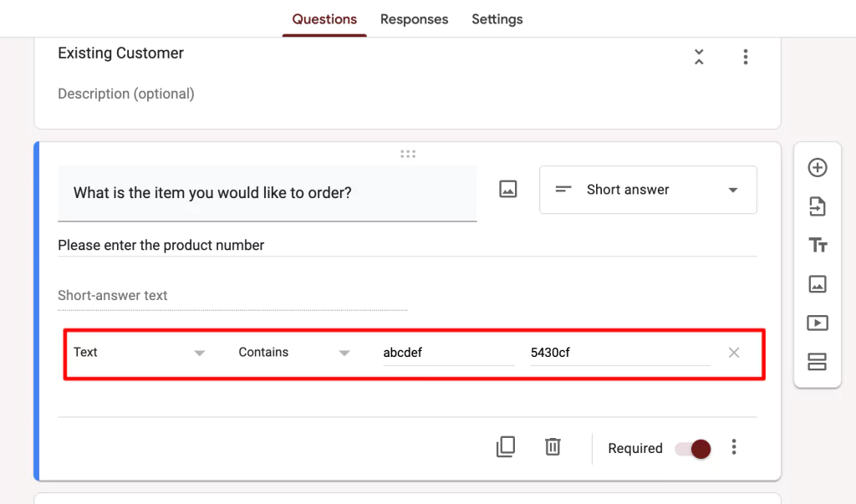Toggle the Required switch
The width and height of the screenshot is (856, 504).
click(691, 449)
